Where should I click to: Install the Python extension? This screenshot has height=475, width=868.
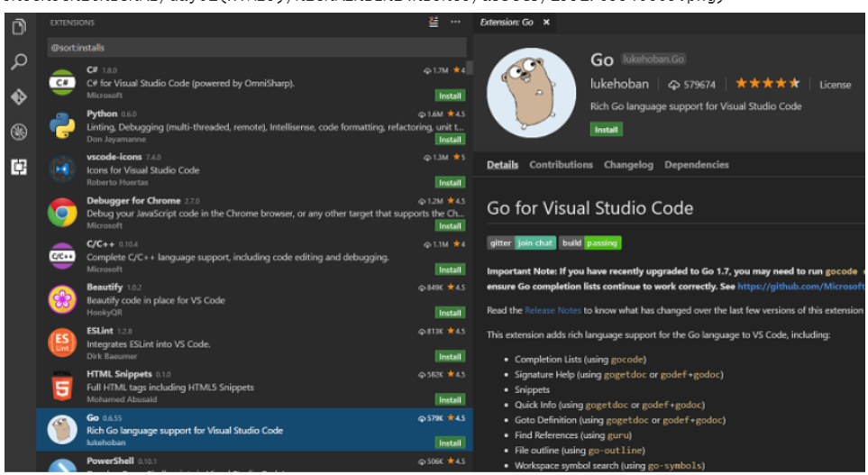pos(450,140)
